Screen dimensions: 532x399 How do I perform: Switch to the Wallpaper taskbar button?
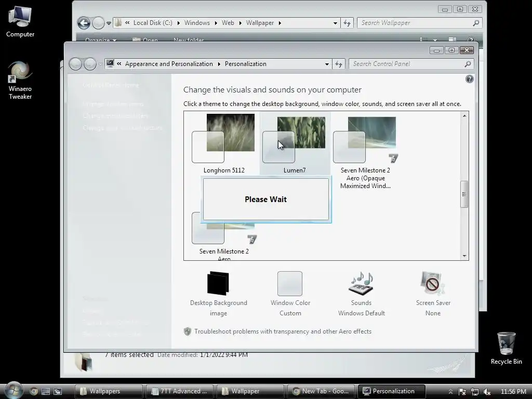(x=250, y=391)
